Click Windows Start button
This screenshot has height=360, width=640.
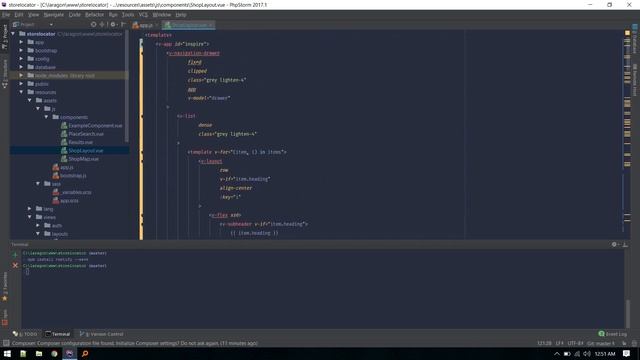(7, 353)
